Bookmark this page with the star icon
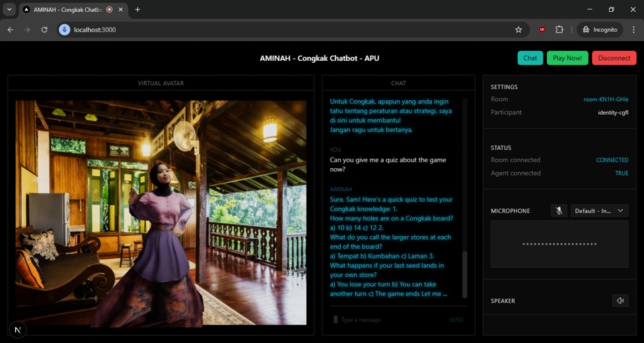 pos(519,30)
